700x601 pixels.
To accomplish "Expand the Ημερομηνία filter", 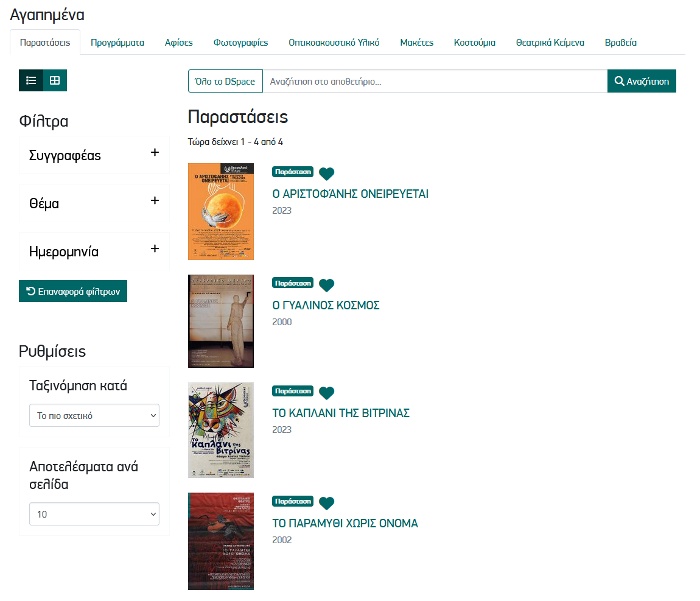I will pyautogui.click(x=155, y=249).
